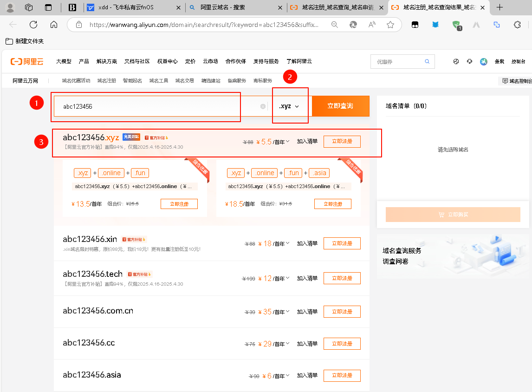Viewport: 532px width, 392px height.
Task: Register abc123456.cc with 立即注册
Action: (342, 344)
